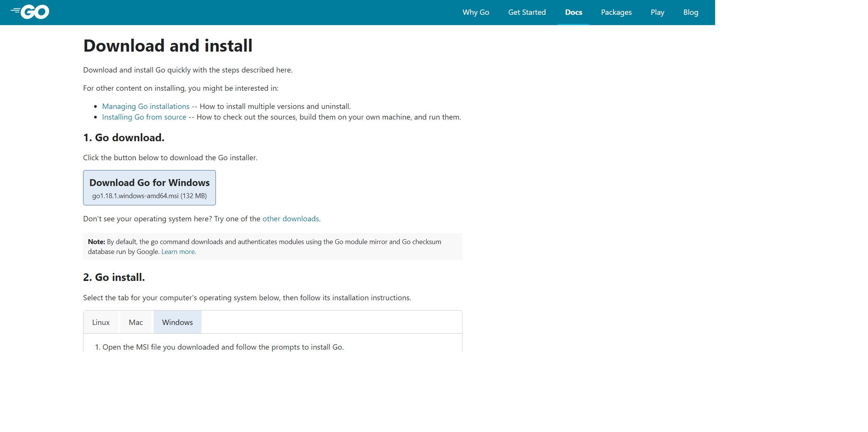Click the Open the MSI file instruction
868x432 pixels.
point(223,347)
